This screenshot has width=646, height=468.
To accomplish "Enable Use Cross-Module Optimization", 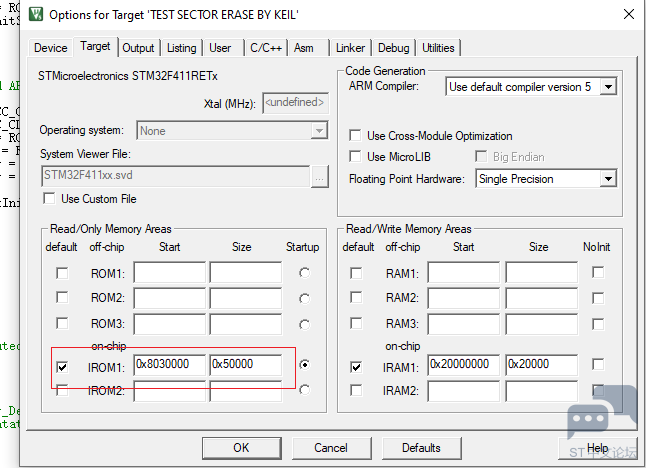I will pos(355,136).
